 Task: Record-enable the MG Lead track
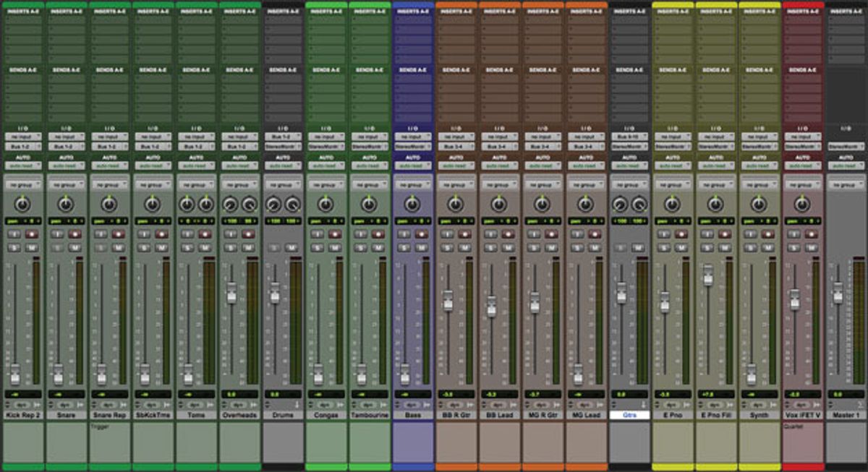595,234
